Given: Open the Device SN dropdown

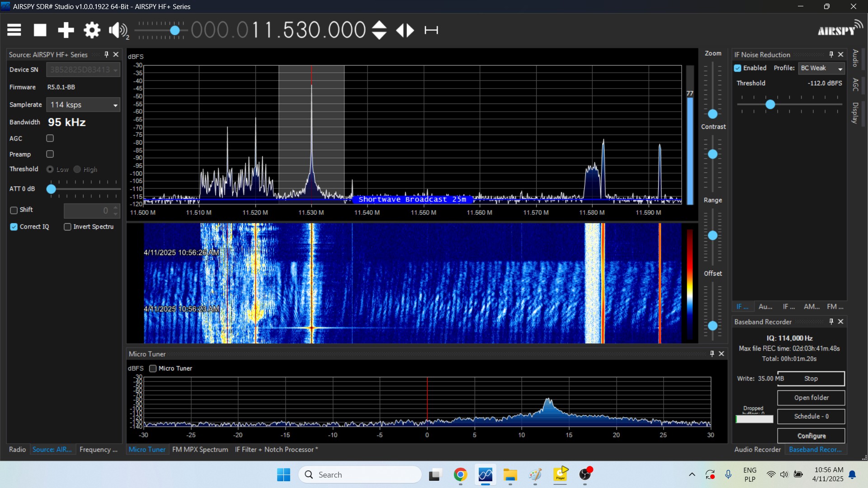Looking at the screenshot, I should tap(83, 70).
